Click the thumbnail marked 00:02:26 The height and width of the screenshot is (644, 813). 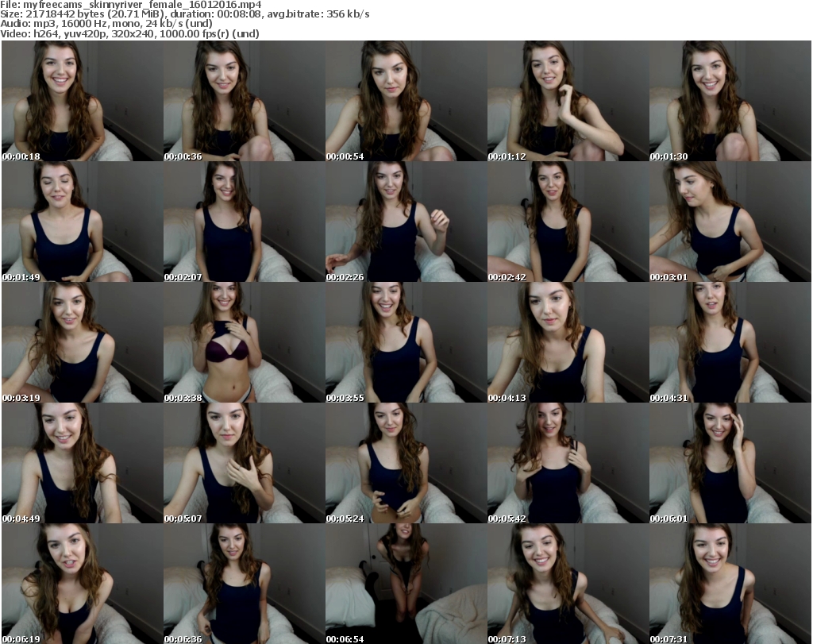click(x=406, y=222)
